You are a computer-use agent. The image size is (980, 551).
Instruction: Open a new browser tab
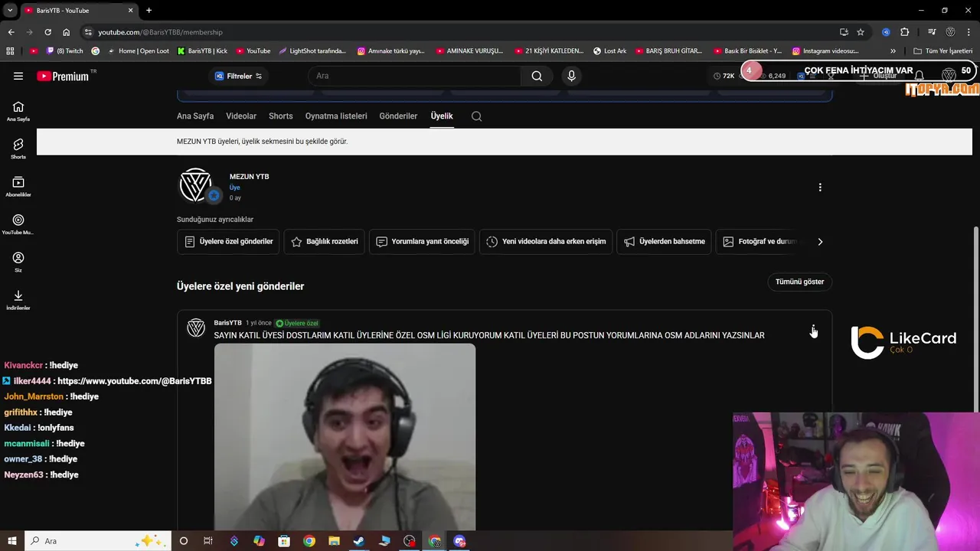pos(149,10)
